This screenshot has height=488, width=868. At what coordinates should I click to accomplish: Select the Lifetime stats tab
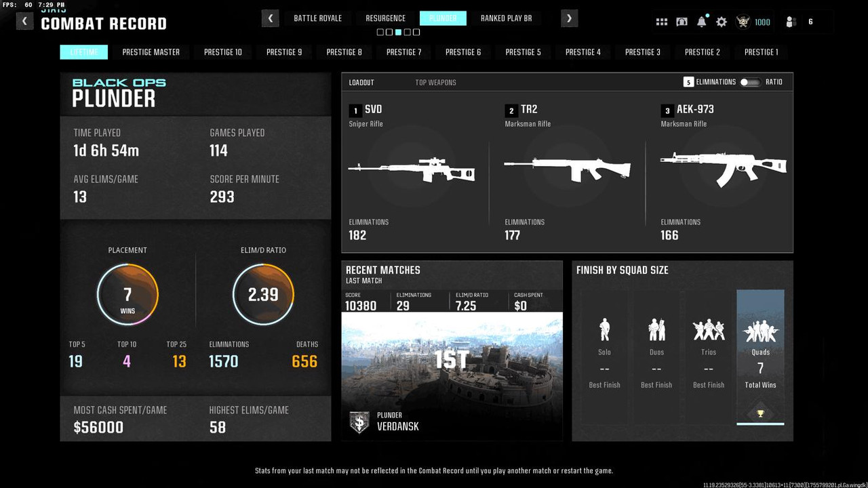click(x=84, y=52)
